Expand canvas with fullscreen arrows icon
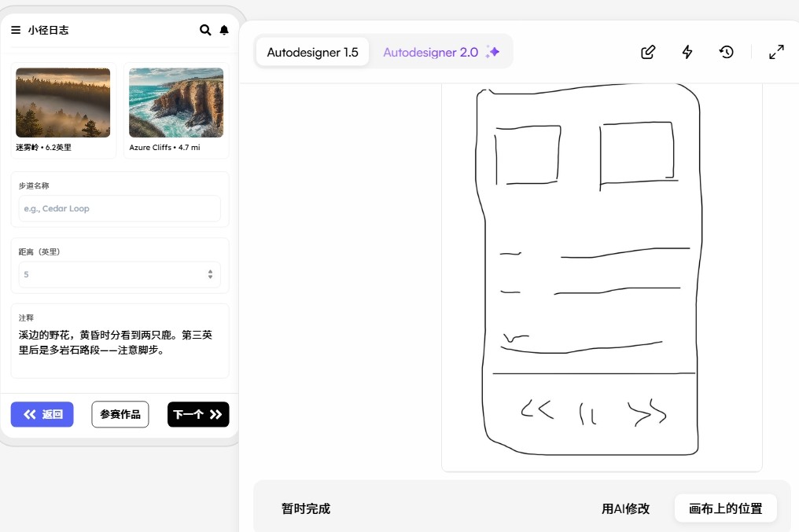Viewport: 799px width, 532px height. pyautogui.click(x=776, y=52)
